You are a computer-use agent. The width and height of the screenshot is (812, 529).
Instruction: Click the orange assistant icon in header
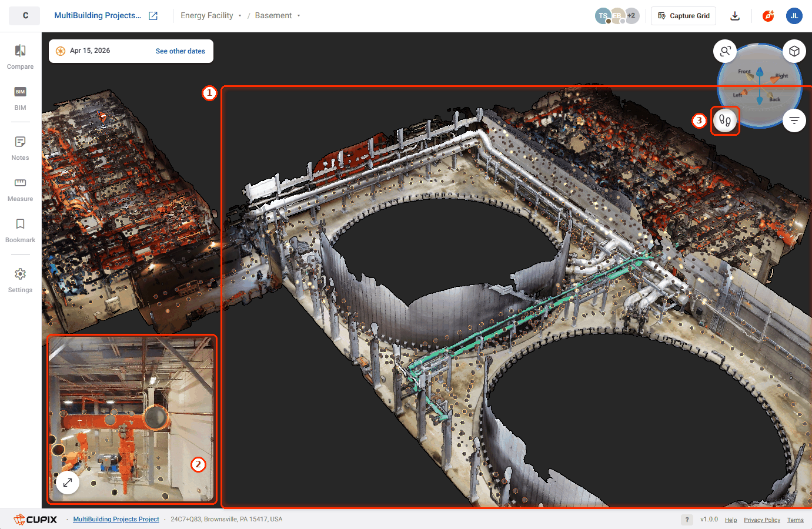click(x=768, y=16)
